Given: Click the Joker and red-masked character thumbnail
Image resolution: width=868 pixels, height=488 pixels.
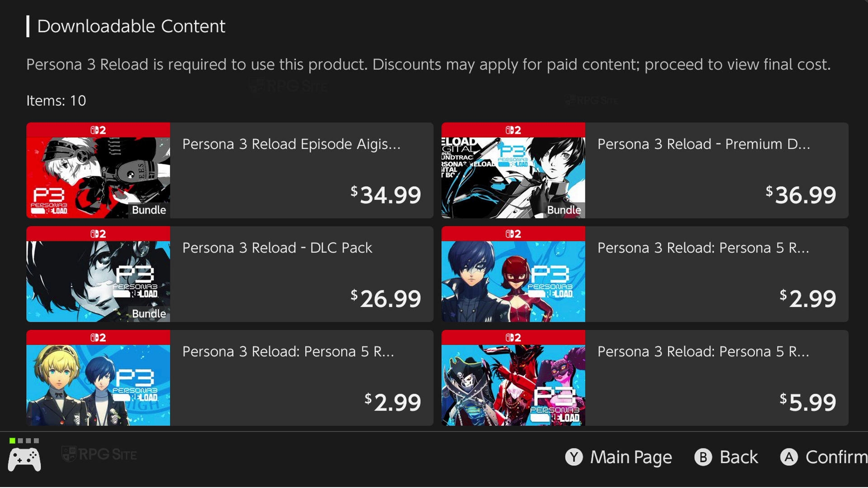Looking at the screenshot, I should [513, 282].
